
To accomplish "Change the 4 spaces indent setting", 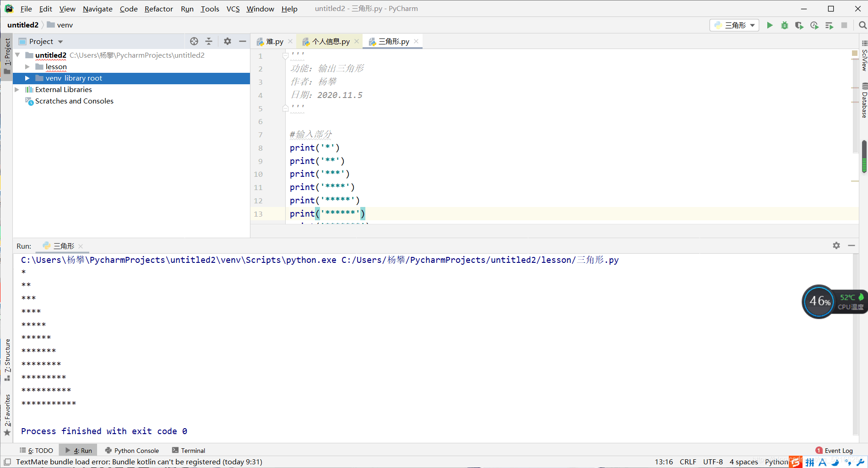I will [x=743, y=462].
